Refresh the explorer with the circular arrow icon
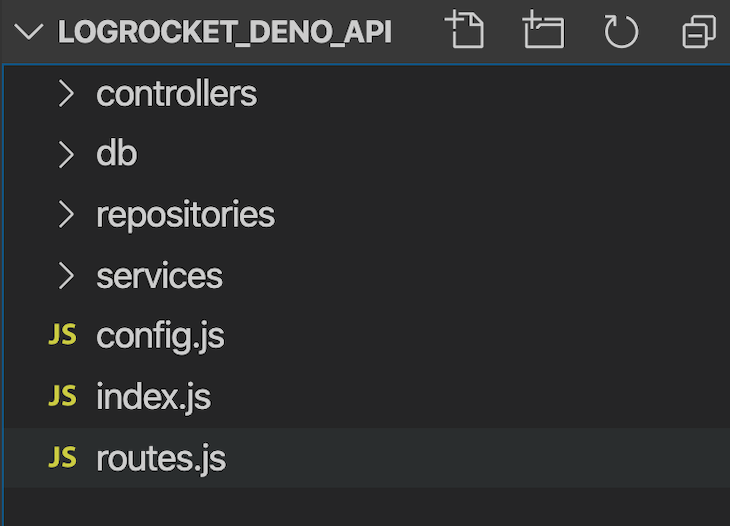 (621, 31)
